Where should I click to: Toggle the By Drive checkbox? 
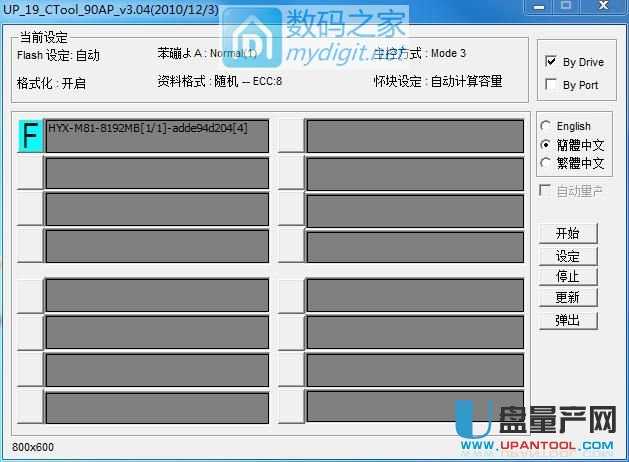[x=551, y=62]
